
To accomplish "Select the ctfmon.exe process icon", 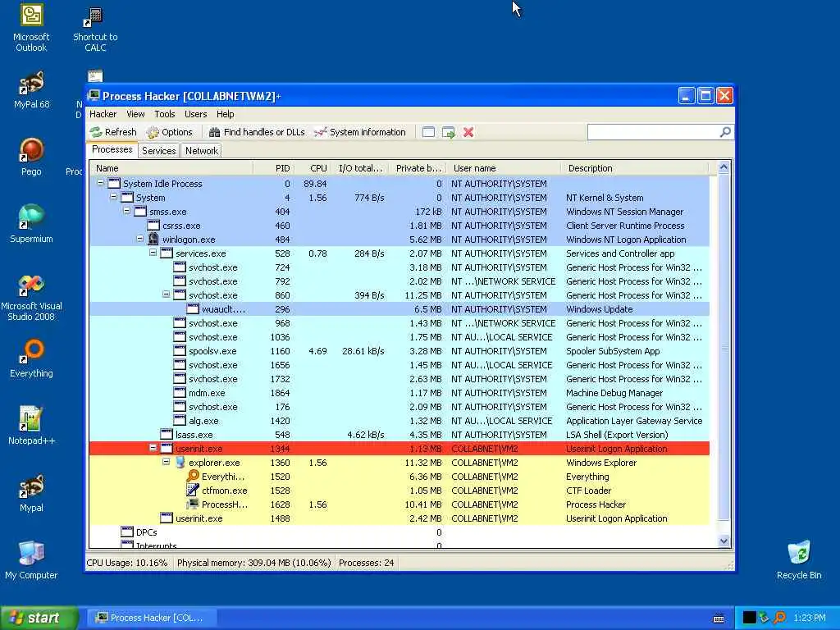I will point(193,491).
